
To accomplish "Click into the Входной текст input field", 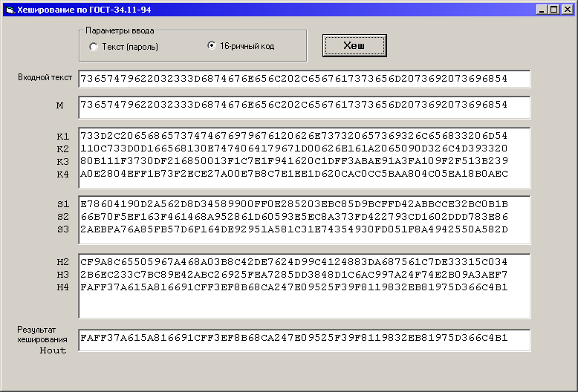I will point(304,79).
